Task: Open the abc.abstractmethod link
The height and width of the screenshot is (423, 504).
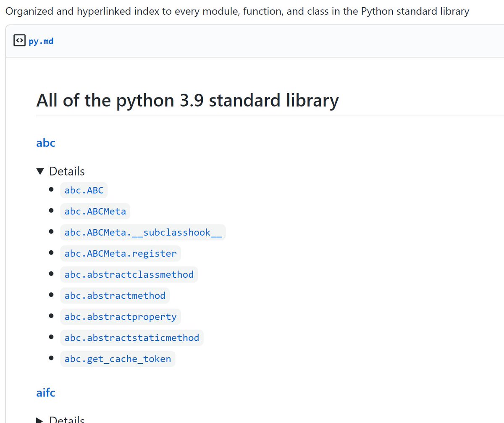Action: [x=115, y=295]
